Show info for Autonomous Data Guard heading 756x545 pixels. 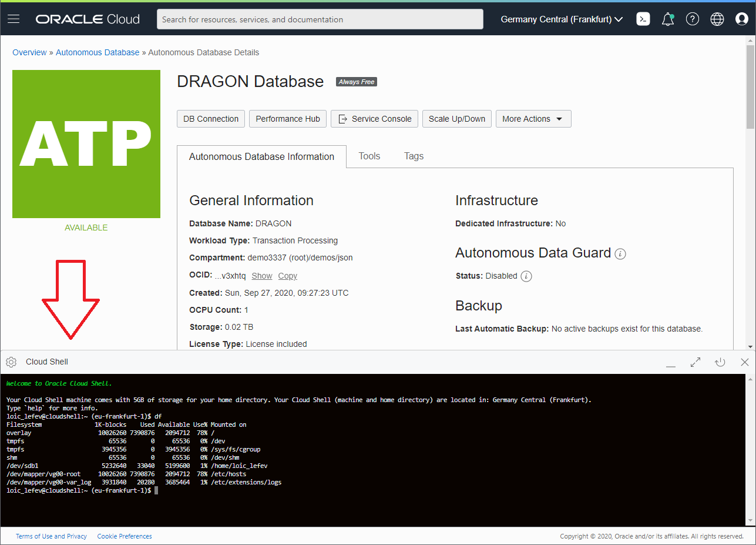(620, 254)
